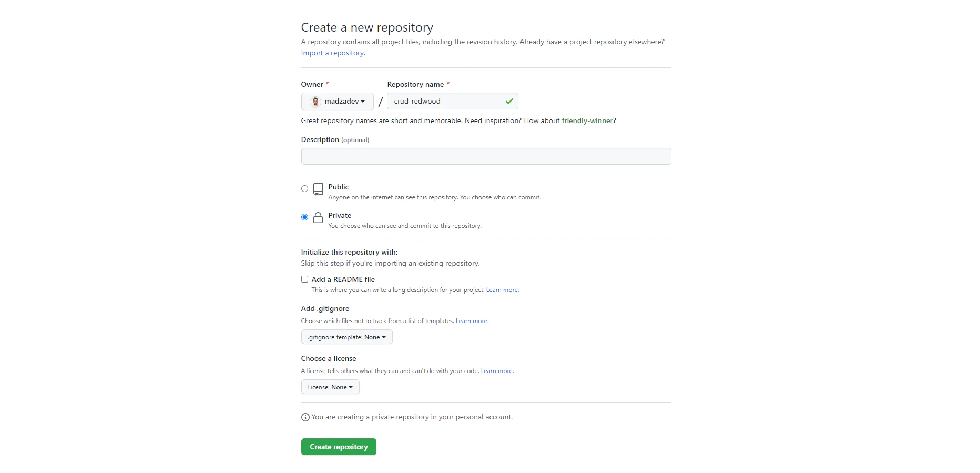Select the Private radio button
Image resolution: width=980 pixels, height=473 pixels.
[304, 217]
